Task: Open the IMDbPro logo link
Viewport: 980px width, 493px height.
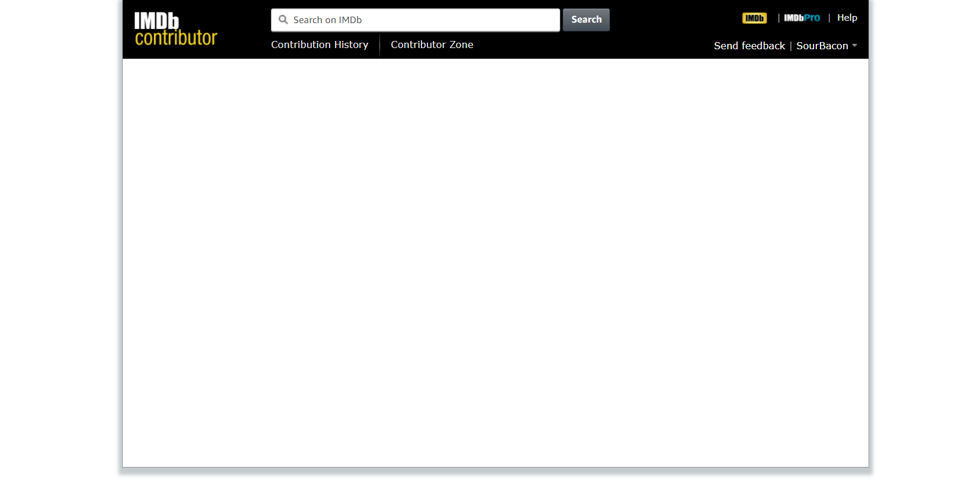Action: [x=802, y=18]
